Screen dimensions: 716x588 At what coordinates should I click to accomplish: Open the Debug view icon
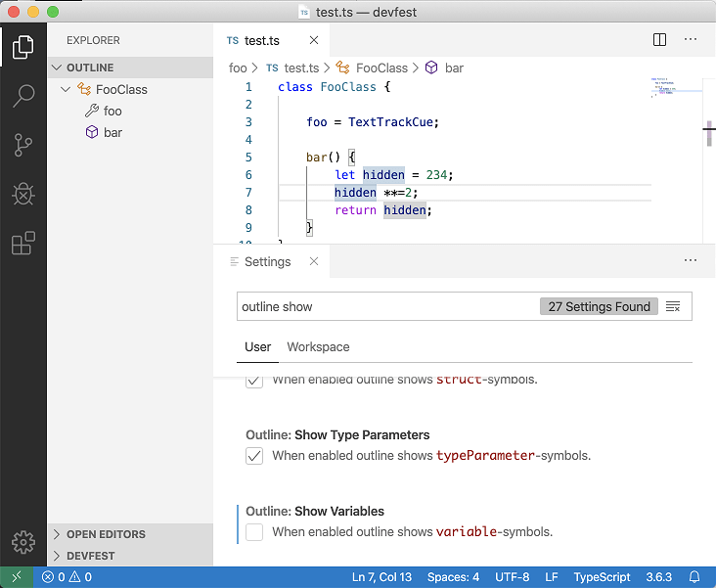23,195
